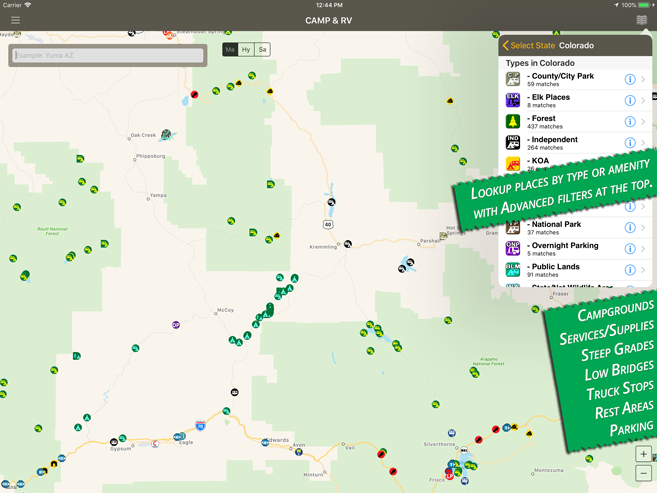The image size is (657, 493).
Task: Select the KOA type icon
Action: [513, 164]
